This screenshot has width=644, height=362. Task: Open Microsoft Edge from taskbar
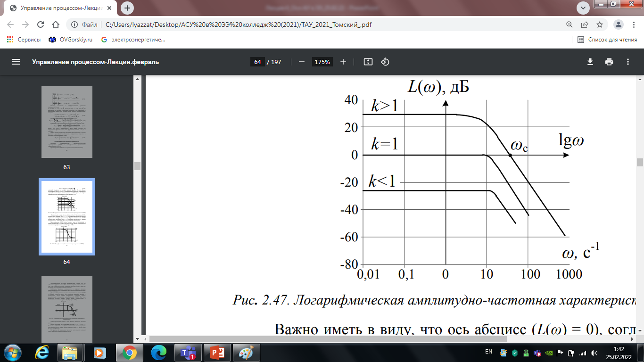(x=158, y=352)
